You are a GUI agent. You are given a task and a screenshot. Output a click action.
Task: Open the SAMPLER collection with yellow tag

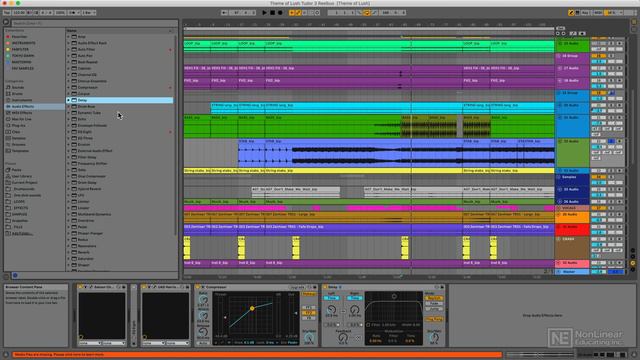click(20, 49)
